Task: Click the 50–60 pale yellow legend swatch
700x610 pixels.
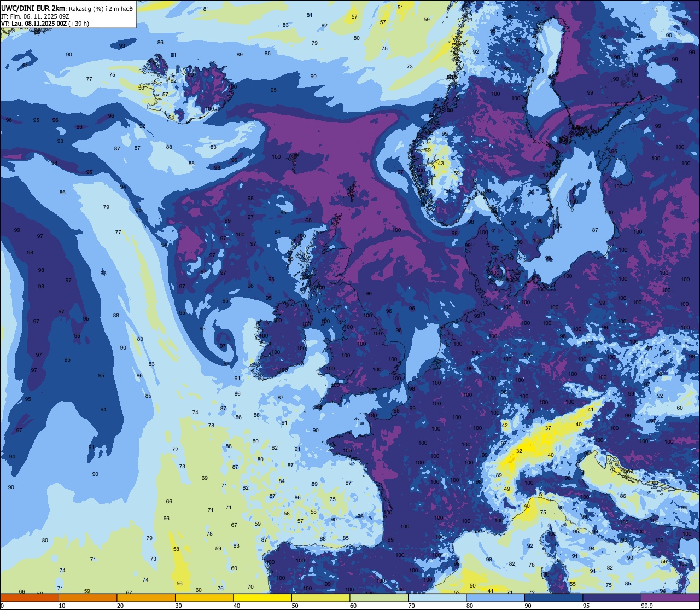Action: [320, 597]
